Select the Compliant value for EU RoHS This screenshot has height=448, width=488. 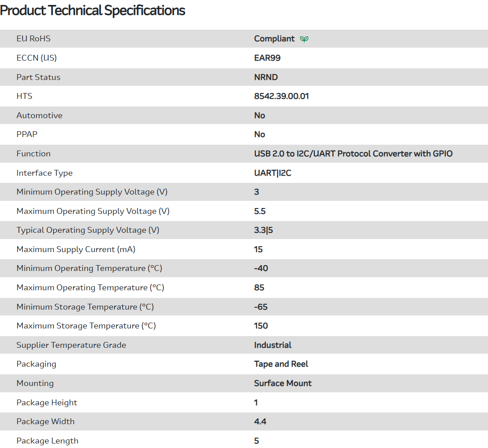[x=274, y=39]
